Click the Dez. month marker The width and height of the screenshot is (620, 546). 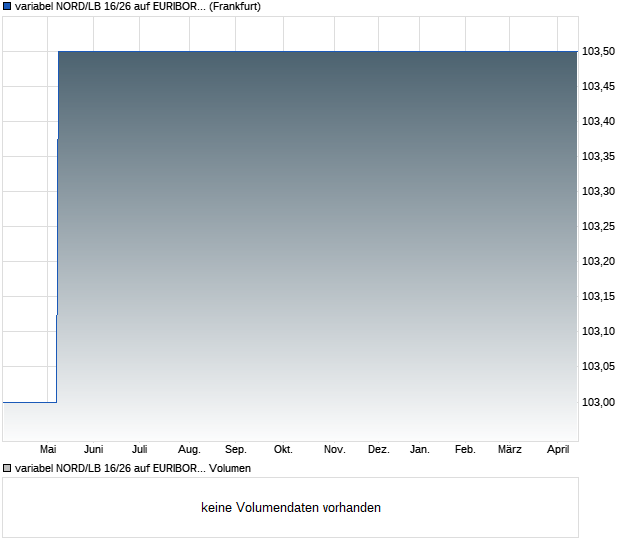378,450
